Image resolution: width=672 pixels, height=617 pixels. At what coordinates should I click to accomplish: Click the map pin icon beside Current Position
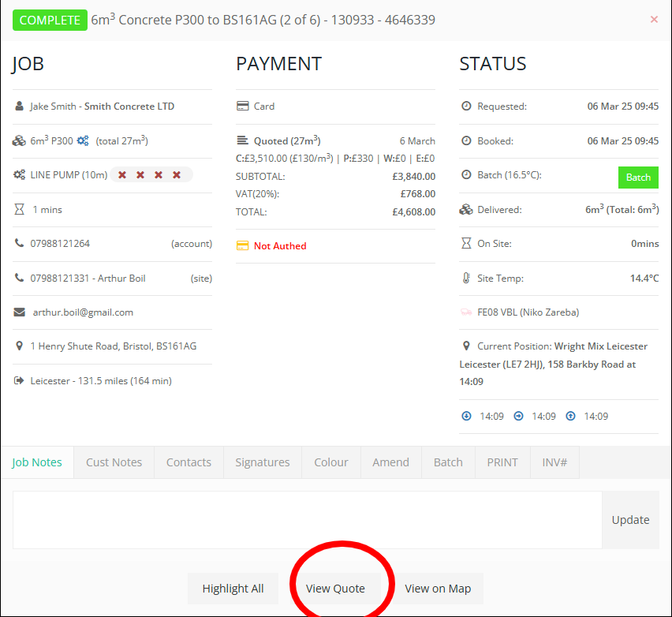[466, 346]
